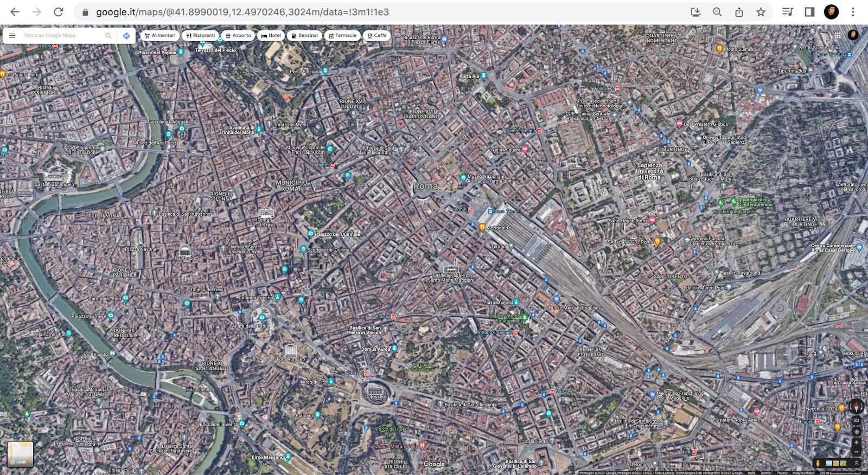Toggle the browser side panel
Image resolution: width=868 pixels, height=475 pixels.
coord(809,12)
